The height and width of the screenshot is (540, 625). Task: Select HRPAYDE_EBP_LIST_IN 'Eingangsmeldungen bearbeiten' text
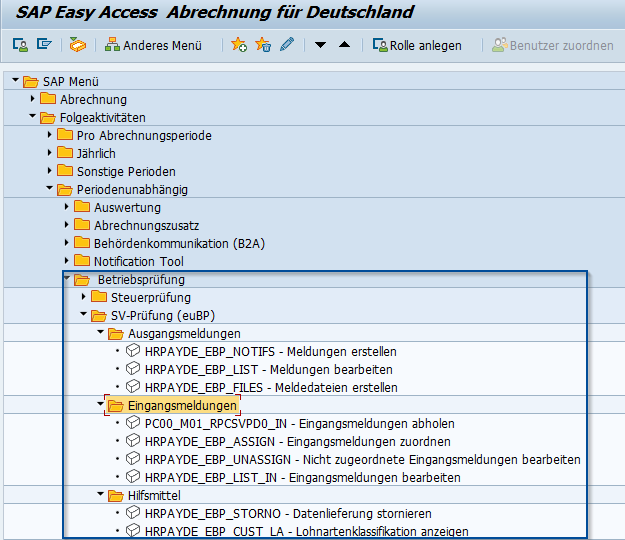coord(375,477)
